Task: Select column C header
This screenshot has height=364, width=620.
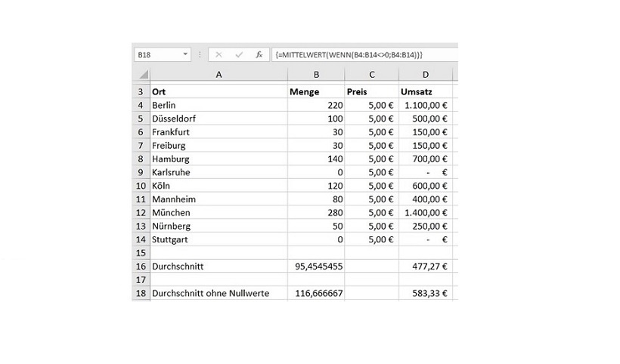Action: tap(372, 75)
